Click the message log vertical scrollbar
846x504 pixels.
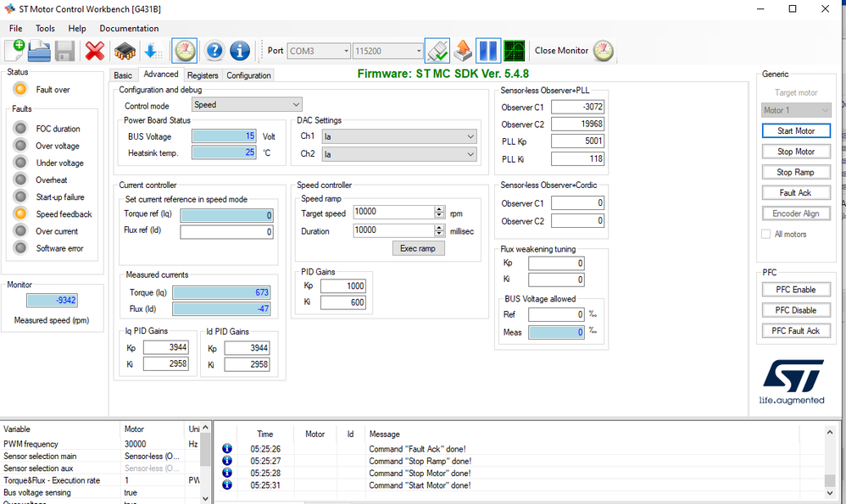point(830,462)
